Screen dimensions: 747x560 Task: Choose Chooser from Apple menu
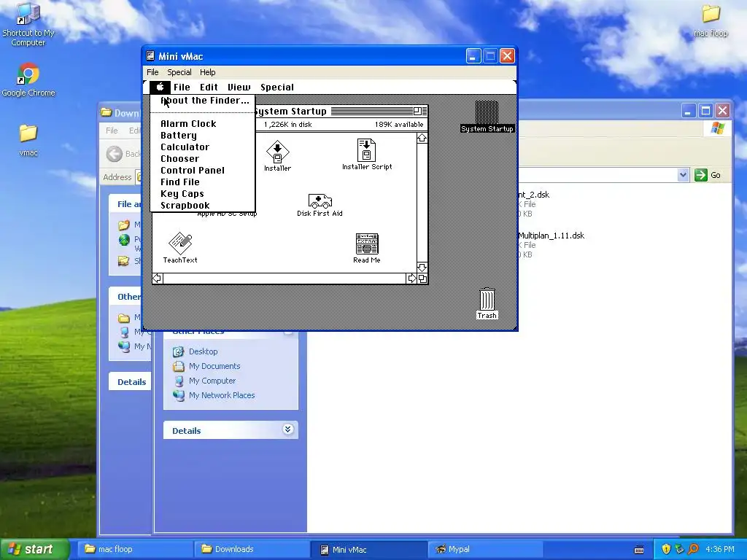[x=203, y=159]
